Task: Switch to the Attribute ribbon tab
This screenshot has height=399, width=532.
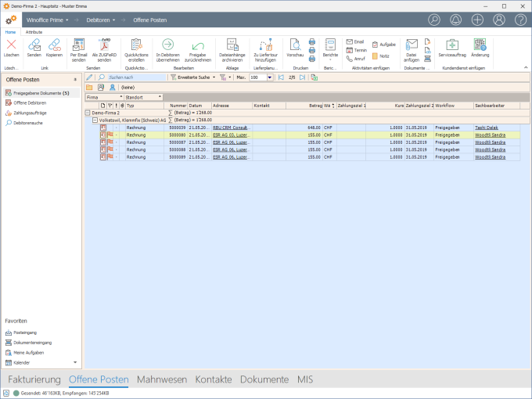Action: click(x=34, y=32)
